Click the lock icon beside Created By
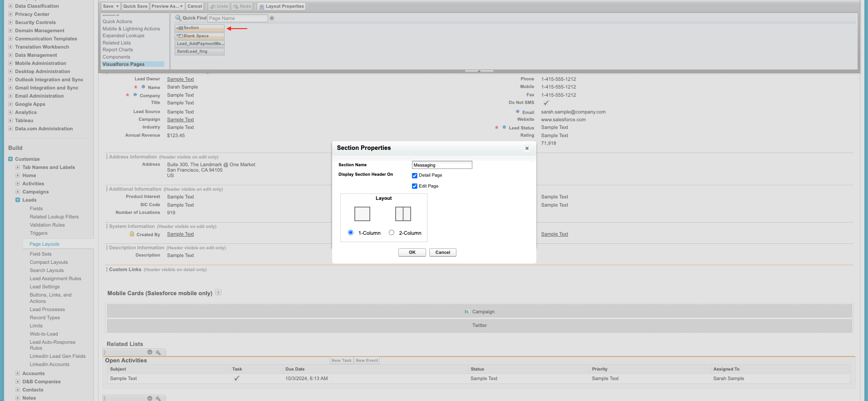The image size is (868, 401). 132,234
